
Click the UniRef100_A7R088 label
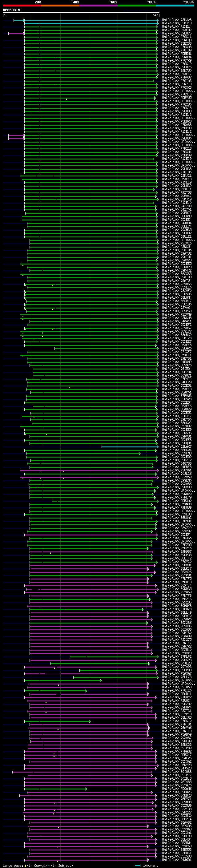176,125
